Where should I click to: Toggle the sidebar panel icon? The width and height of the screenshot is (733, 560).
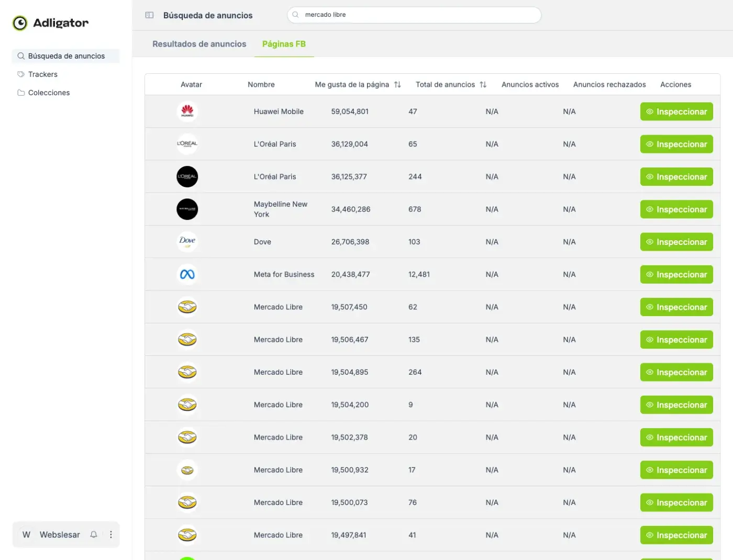(x=149, y=15)
